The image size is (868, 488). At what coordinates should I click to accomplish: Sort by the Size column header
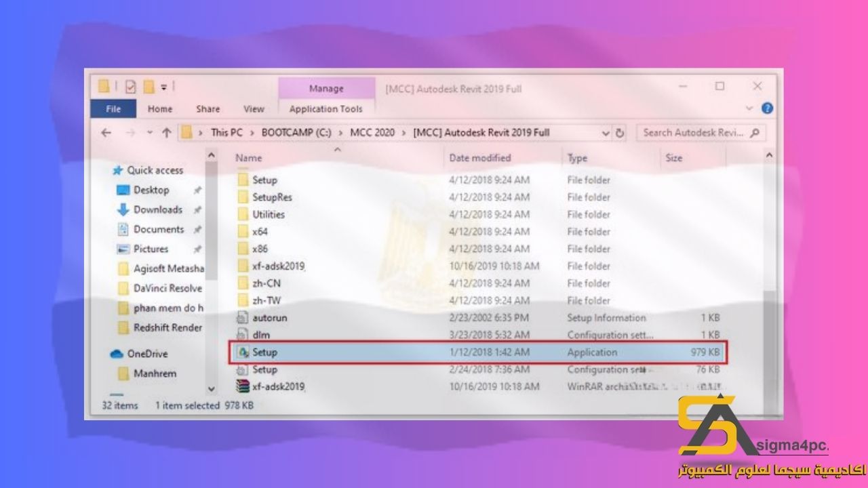[x=673, y=158]
